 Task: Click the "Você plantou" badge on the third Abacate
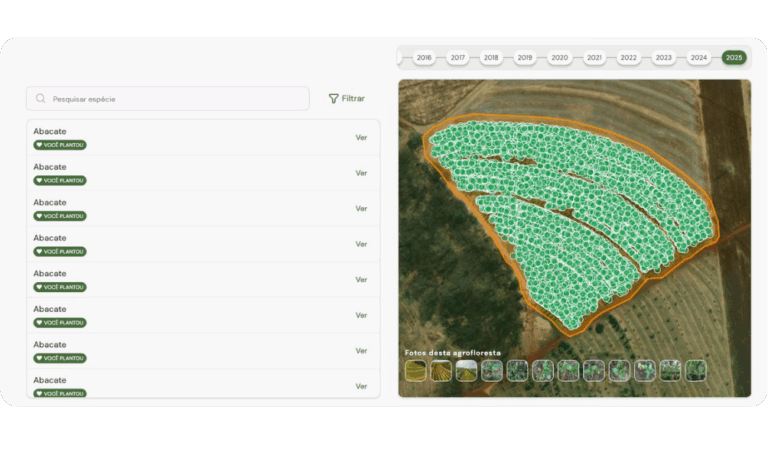tap(60, 216)
